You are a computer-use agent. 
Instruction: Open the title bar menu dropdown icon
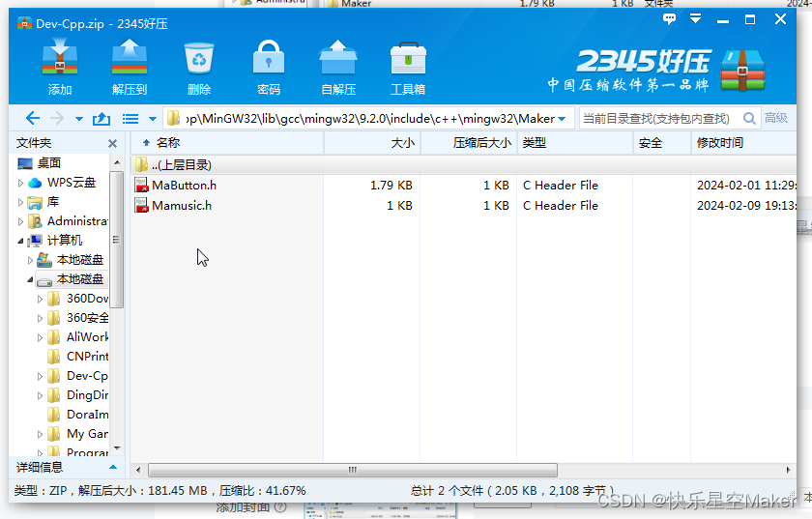tap(695, 19)
